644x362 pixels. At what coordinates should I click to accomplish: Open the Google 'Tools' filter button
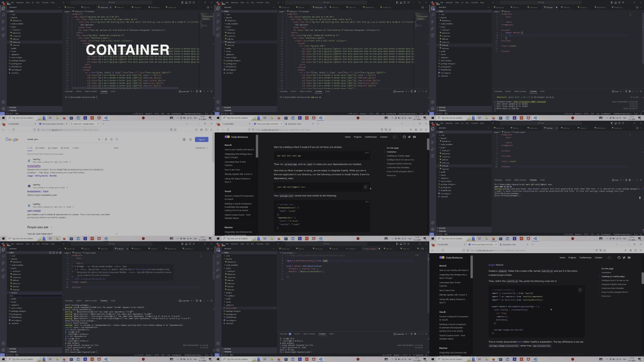pos(116,148)
